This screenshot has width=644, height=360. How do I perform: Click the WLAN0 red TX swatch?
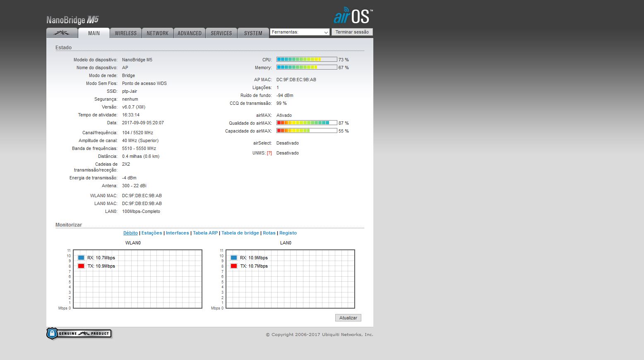[x=81, y=266]
